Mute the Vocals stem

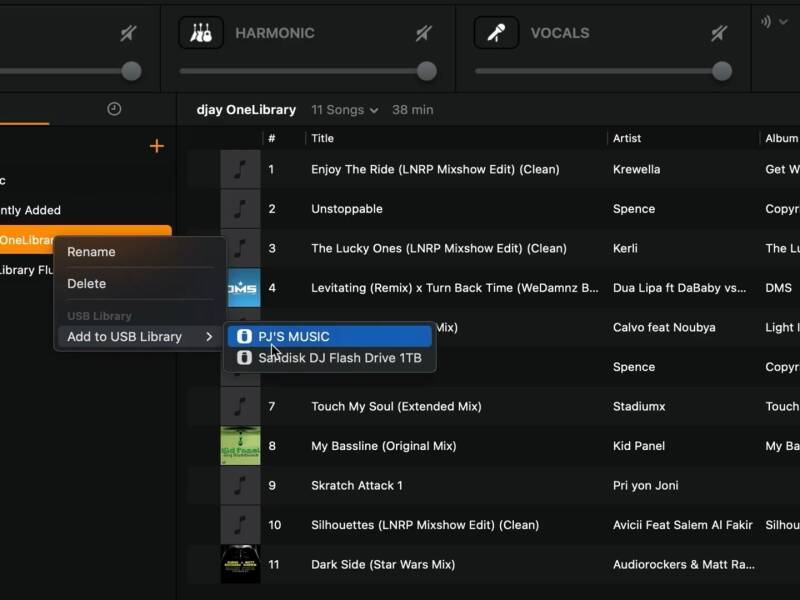tap(719, 33)
